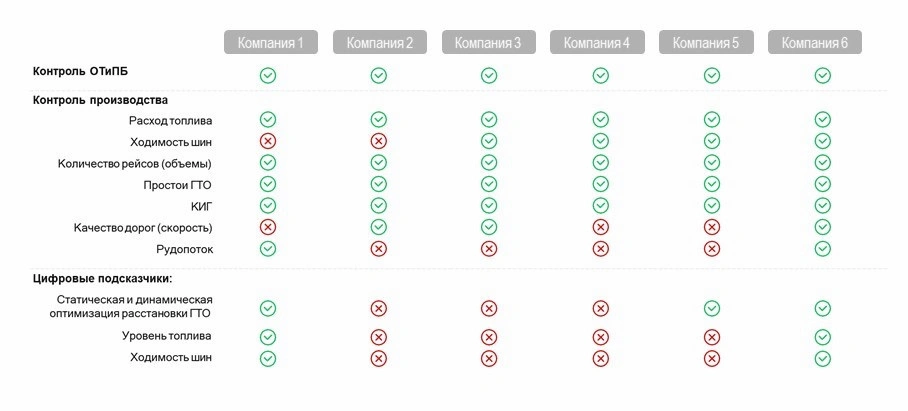This screenshot has height=411, width=908.
Task: Click the Количество рейсов (объемы) row label
Action: 134,164
